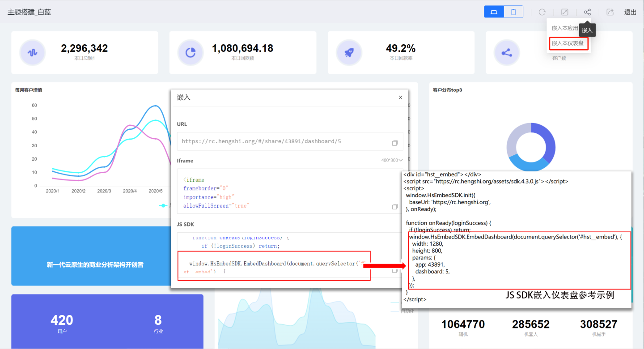This screenshot has width=644, height=349.
Task: Open the 400*300 iframe size dropdown
Action: click(392, 160)
